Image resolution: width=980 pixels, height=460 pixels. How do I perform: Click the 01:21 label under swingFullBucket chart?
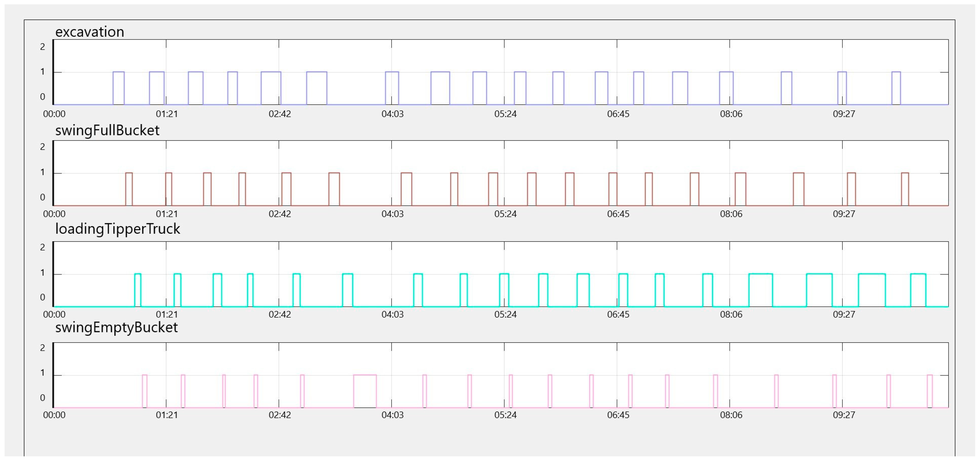tap(167, 214)
